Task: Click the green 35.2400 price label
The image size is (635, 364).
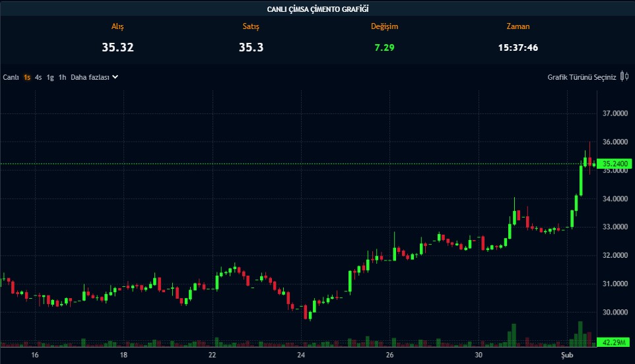Action: point(615,164)
